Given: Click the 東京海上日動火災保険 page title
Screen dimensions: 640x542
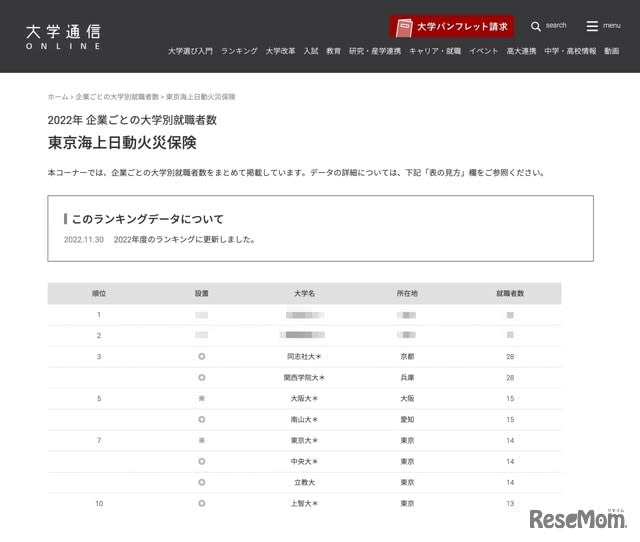Looking at the screenshot, I should [122, 143].
